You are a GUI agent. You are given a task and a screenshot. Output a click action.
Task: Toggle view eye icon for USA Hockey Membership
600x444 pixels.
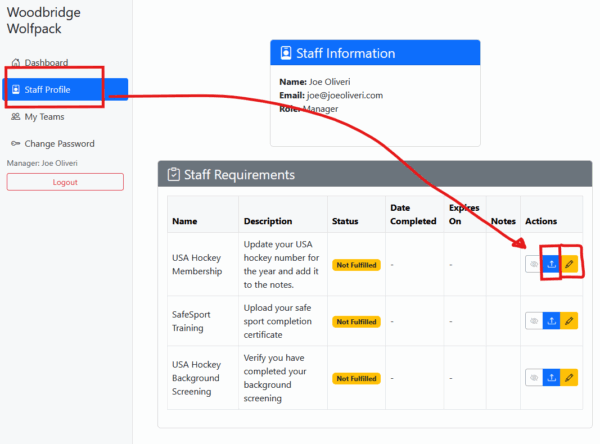point(534,264)
